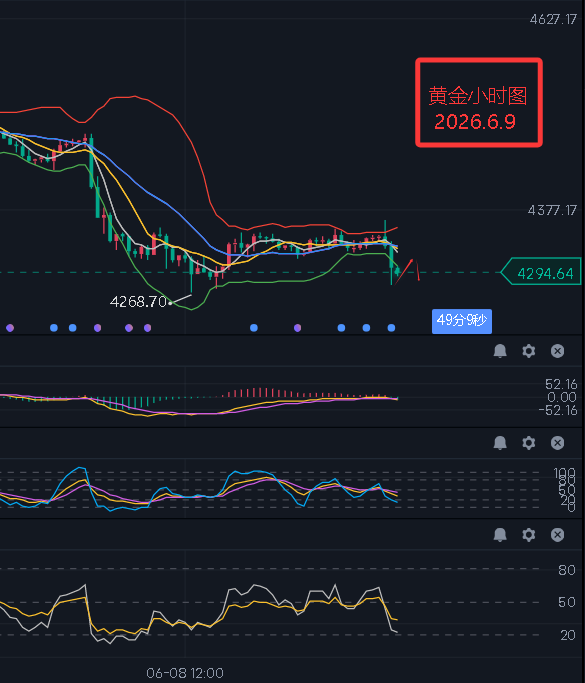585x683 pixels.
Task: Open the MACD panel settings gear
Action: pyautogui.click(x=529, y=351)
